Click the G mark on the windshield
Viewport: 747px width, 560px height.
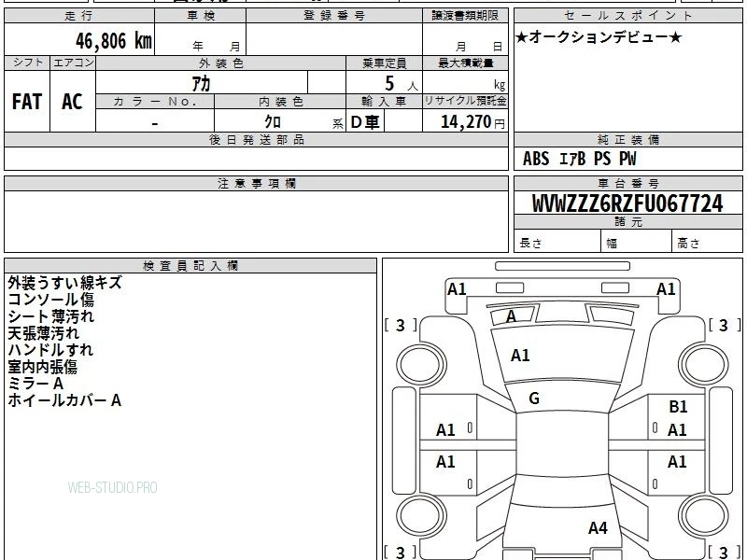534,399
